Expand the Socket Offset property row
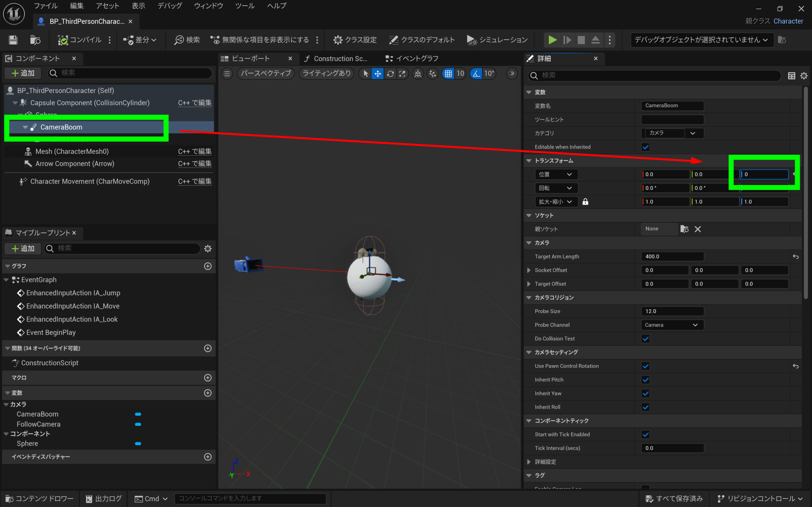The height and width of the screenshot is (507, 812). point(529,270)
